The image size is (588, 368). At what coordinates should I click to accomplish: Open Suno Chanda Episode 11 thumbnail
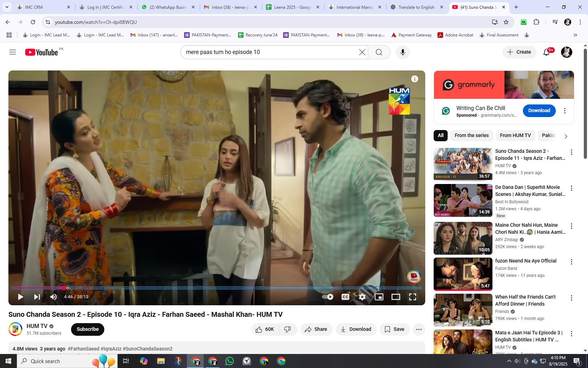click(x=463, y=164)
